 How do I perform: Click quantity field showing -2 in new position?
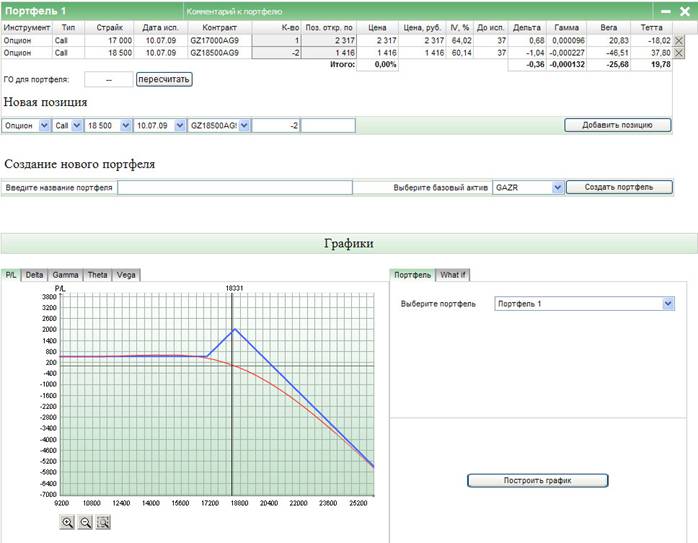276,126
